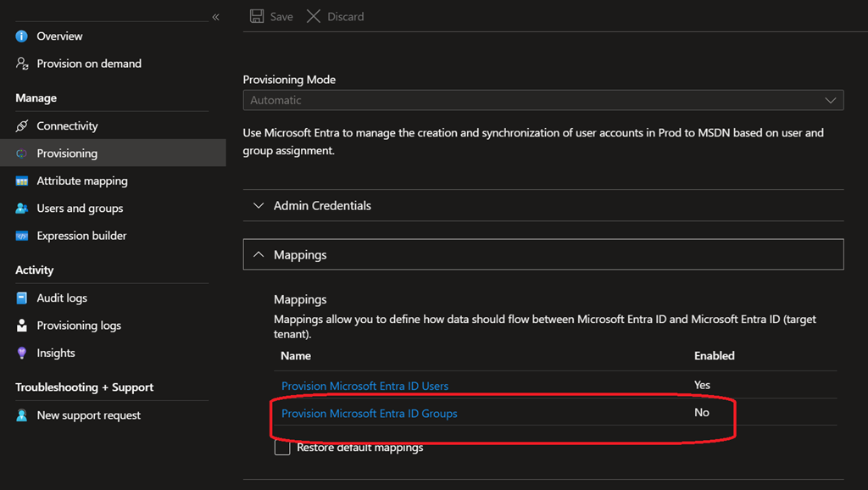Collapse the left navigation pane

tap(215, 17)
